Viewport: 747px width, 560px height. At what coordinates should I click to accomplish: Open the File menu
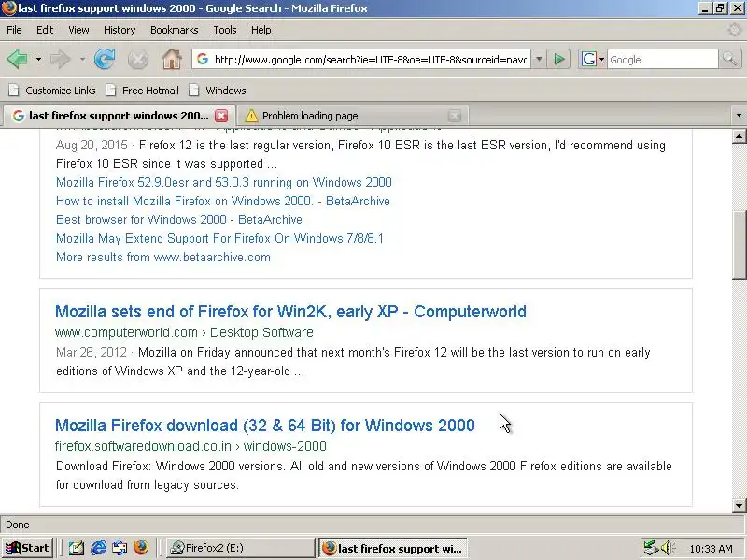point(14,30)
